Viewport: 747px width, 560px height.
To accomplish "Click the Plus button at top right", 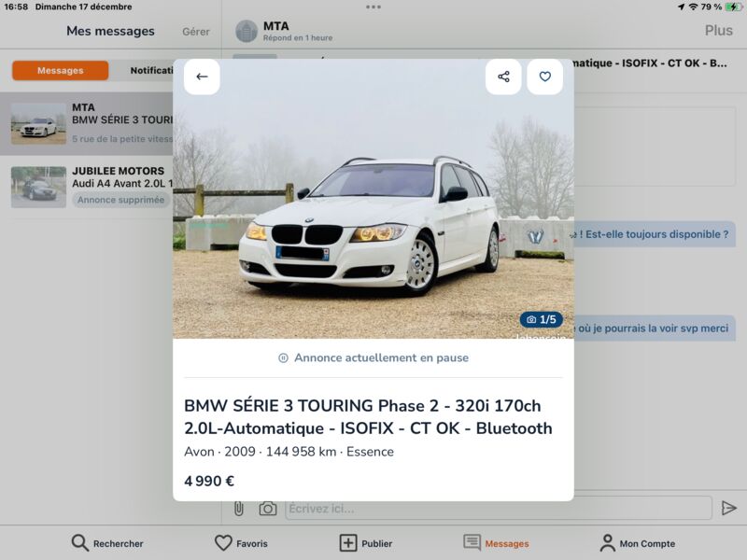I will pos(718,31).
